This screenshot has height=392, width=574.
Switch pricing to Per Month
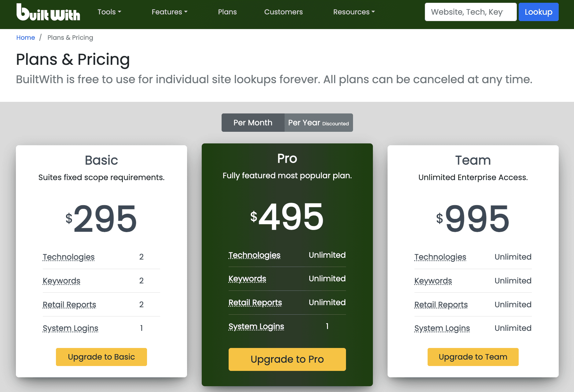click(x=253, y=123)
